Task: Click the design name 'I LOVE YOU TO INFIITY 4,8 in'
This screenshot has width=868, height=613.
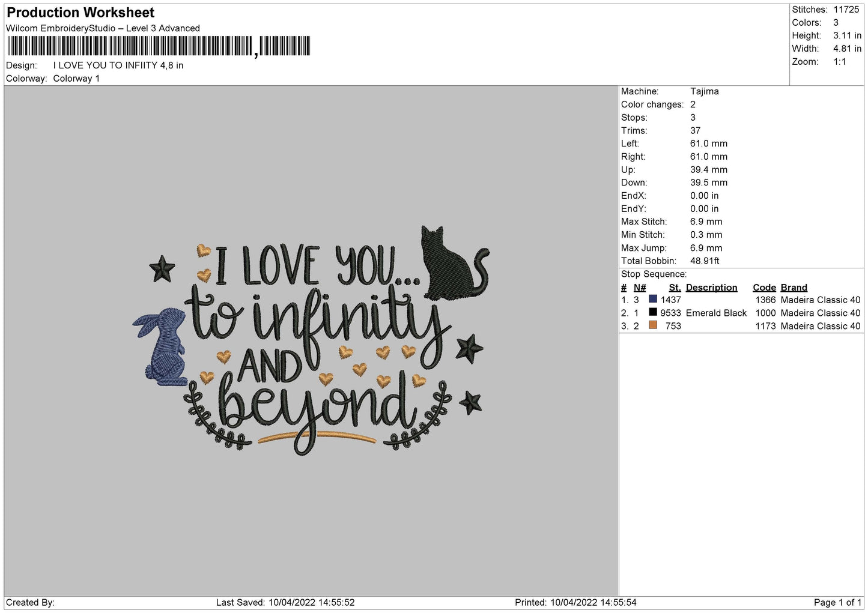Action: coord(118,65)
